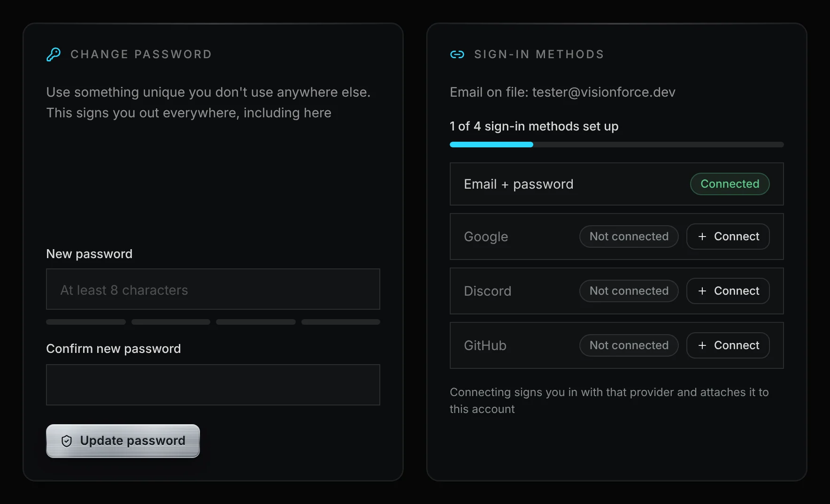Click the plus icon in Discord's Connect button

(702, 291)
